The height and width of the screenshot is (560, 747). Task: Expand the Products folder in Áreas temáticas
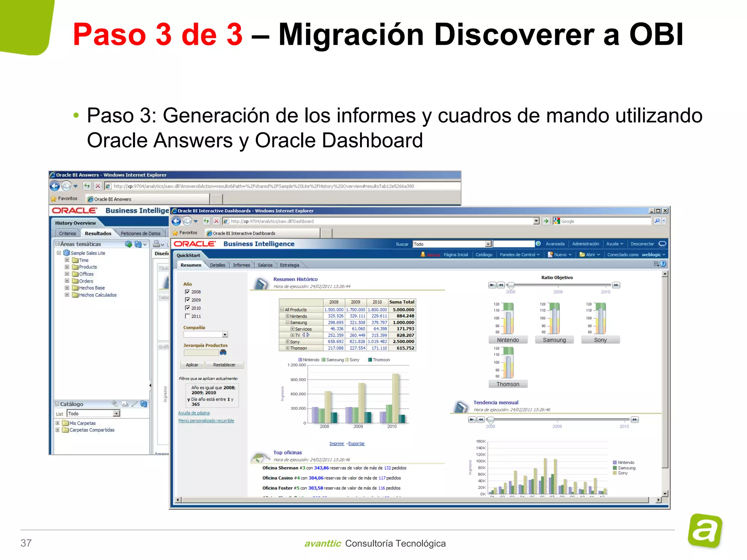[67, 267]
